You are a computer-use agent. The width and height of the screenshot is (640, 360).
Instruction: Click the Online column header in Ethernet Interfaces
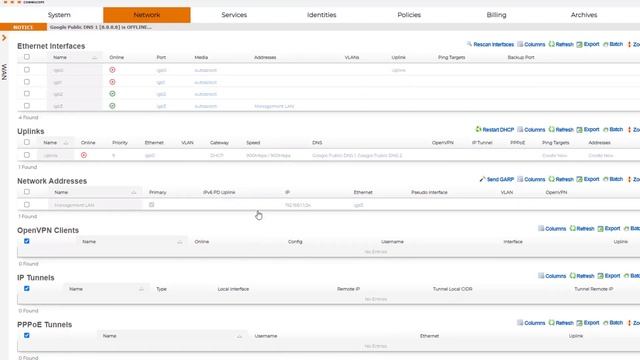[x=116, y=58]
